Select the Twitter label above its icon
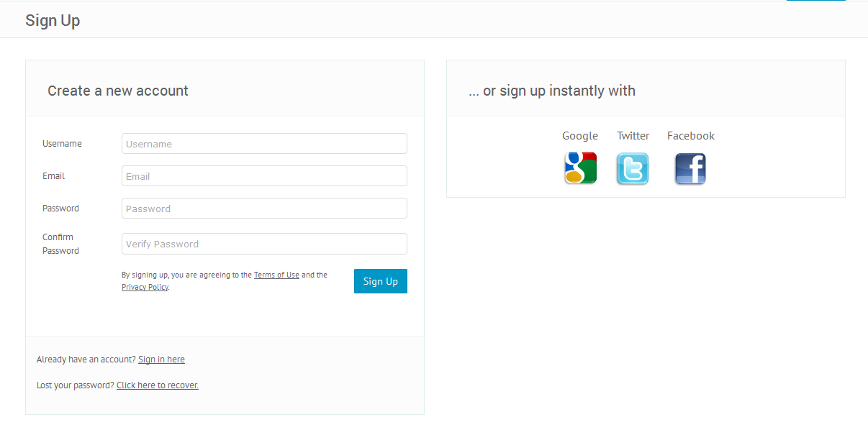 click(x=633, y=135)
